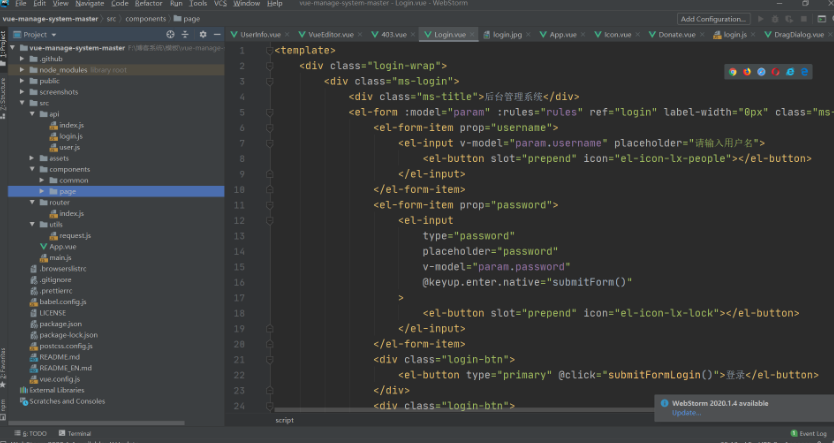
Task: Open Edge browser preview icon
Action: tap(804, 72)
